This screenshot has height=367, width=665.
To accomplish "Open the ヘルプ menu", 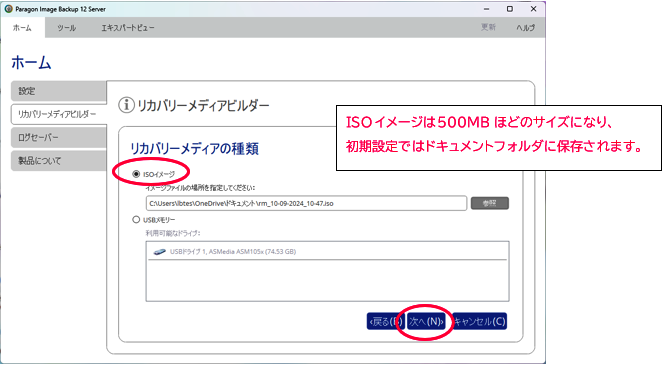I will point(525,28).
